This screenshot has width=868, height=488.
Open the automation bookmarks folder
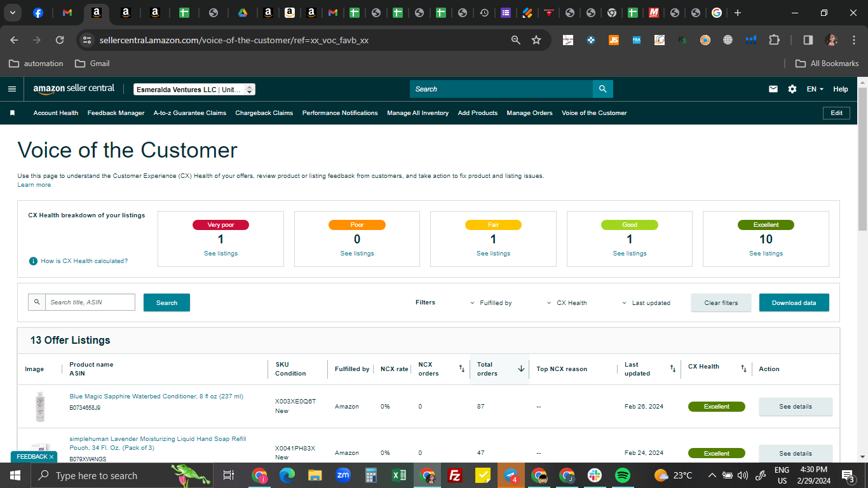tap(36, 64)
